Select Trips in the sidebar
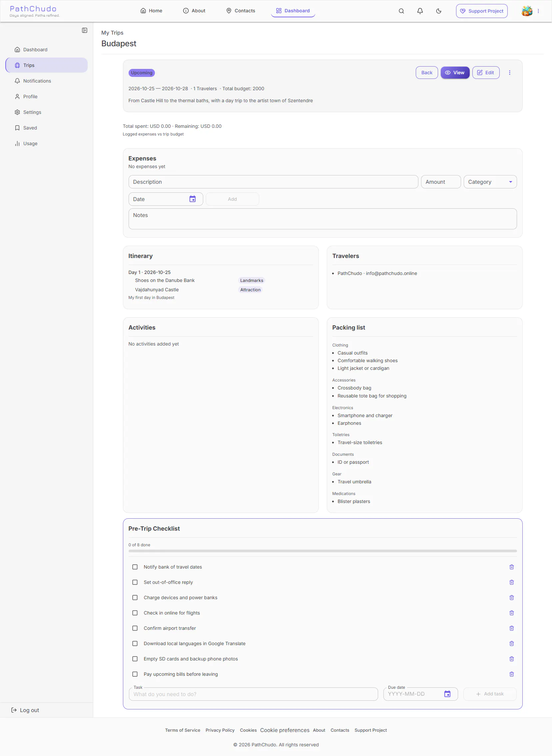 (x=46, y=65)
